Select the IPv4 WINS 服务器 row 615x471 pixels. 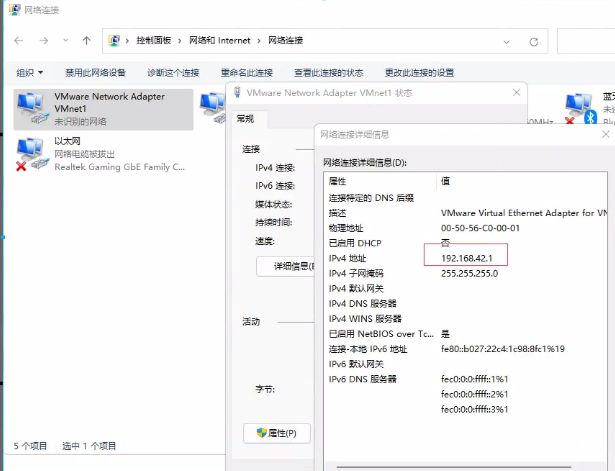[466, 319]
